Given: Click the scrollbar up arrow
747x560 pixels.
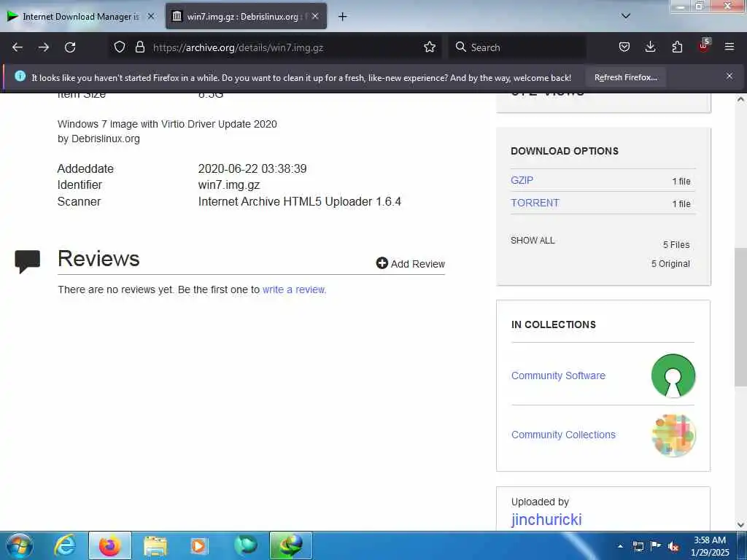Looking at the screenshot, I should [740, 99].
